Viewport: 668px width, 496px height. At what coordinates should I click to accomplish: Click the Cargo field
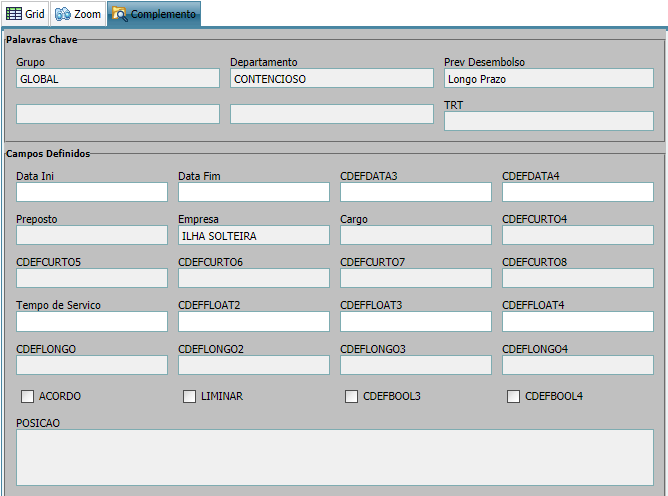pyautogui.click(x=416, y=235)
